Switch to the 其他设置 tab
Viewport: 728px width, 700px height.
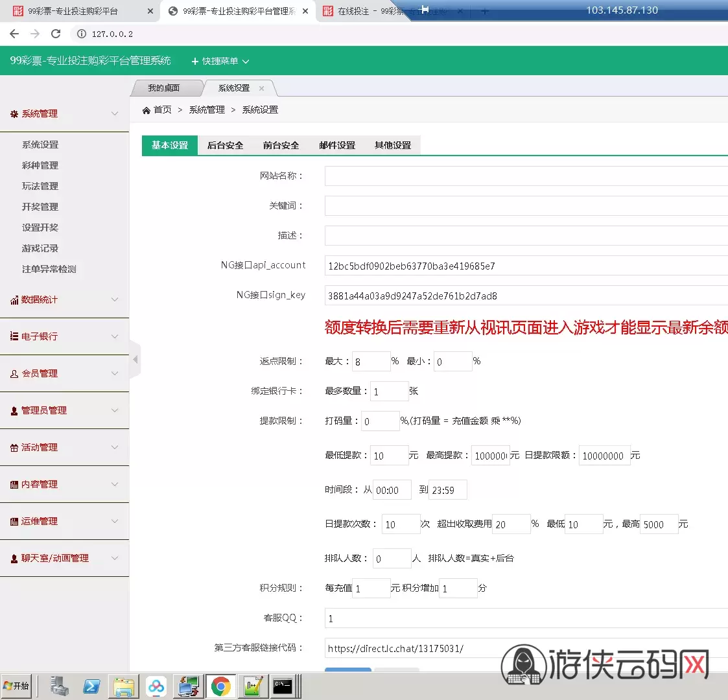coord(393,145)
